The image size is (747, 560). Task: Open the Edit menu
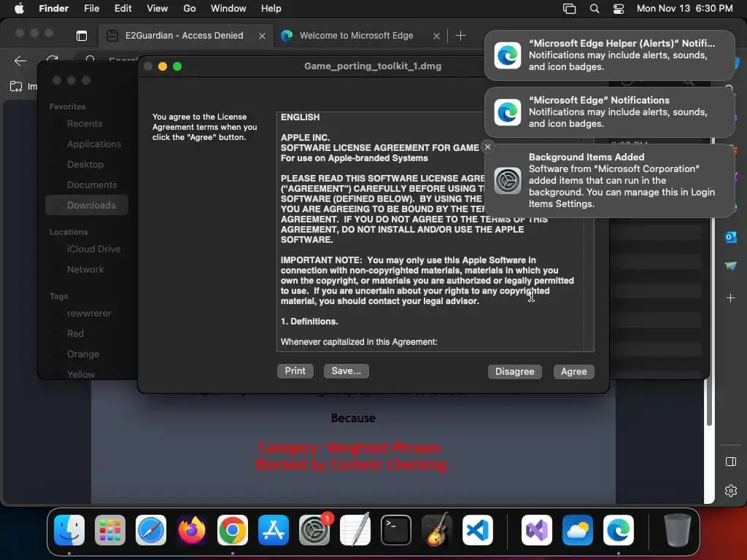click(x=123, y=9)
